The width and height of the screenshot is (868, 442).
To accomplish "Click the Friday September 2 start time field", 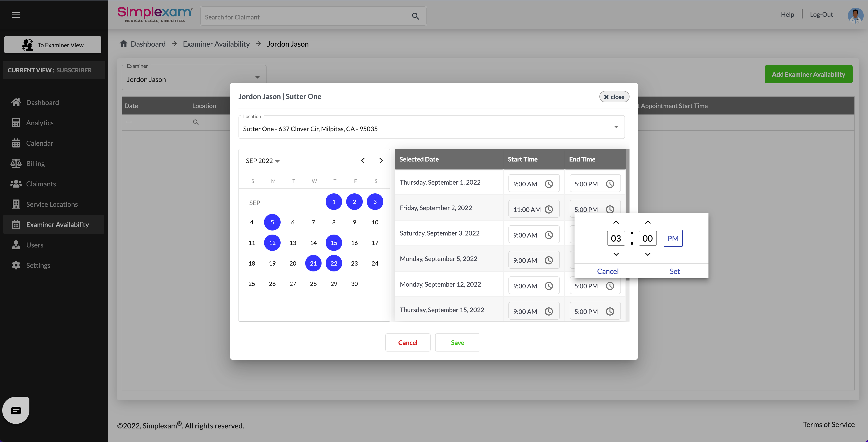I will tap(527, 209).
